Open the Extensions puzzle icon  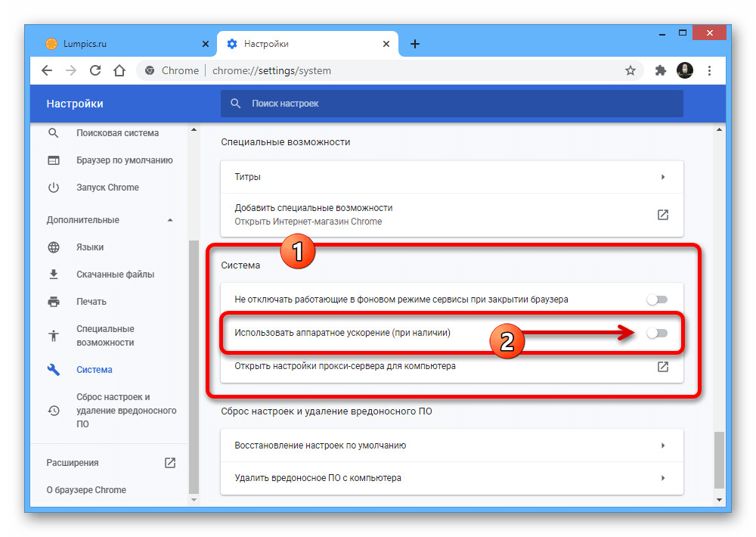click(x=660, y=70)
